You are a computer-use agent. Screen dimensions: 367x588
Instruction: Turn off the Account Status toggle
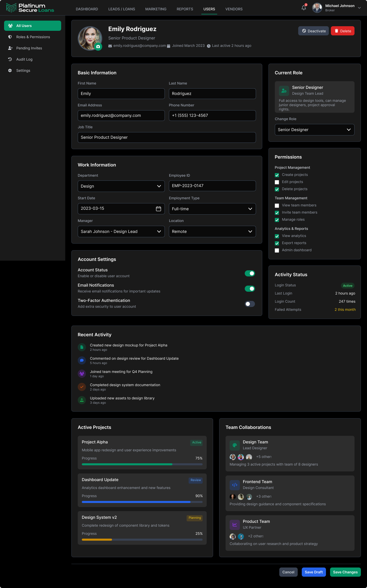click(x=250, y=273)
